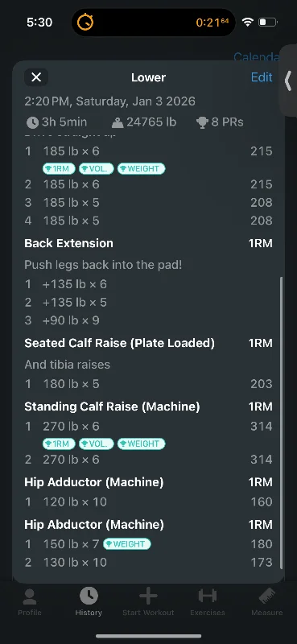This screenshot has width=297, height=644.
Task: Tap the Start Workout plus icon
Action: (x=148, y=596)
